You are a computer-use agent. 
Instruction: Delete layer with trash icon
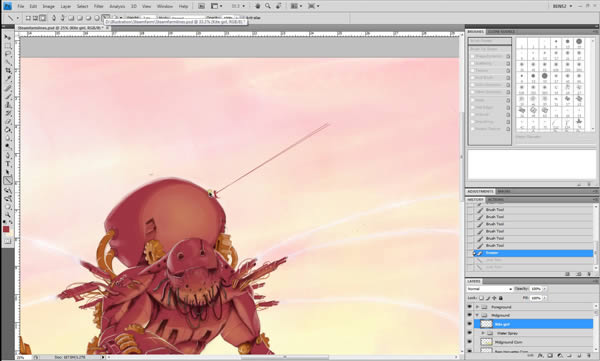click(x=589, y=356)
